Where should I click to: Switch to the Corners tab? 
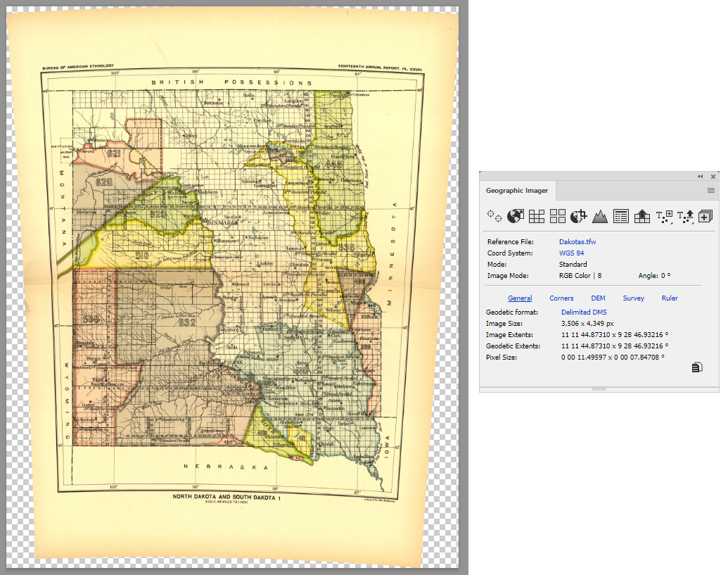561,298
